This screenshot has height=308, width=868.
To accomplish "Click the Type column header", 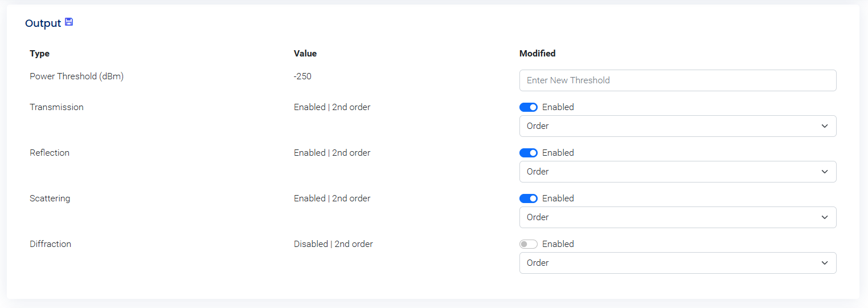I will tap(40, 54).
